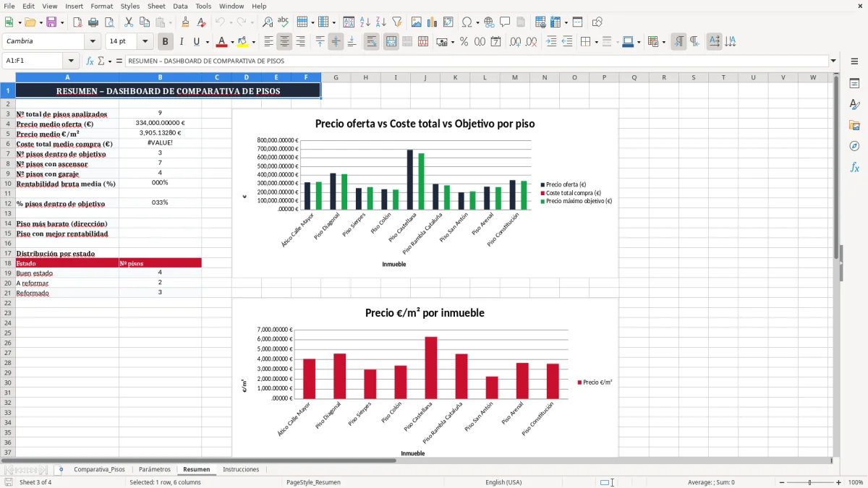The width and height of the screenshot is (868, 488).
Task: Zoom in with the plus button
Action: click(x=838, y=482)
